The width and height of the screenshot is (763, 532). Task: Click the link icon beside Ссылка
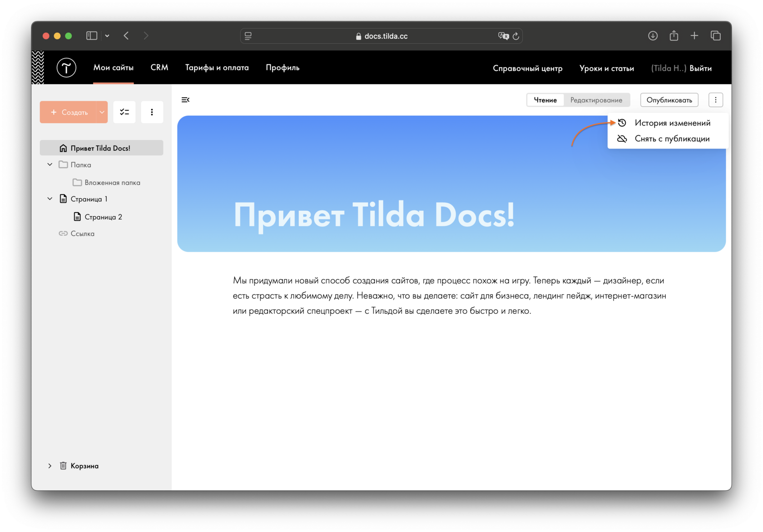point(63,234)
